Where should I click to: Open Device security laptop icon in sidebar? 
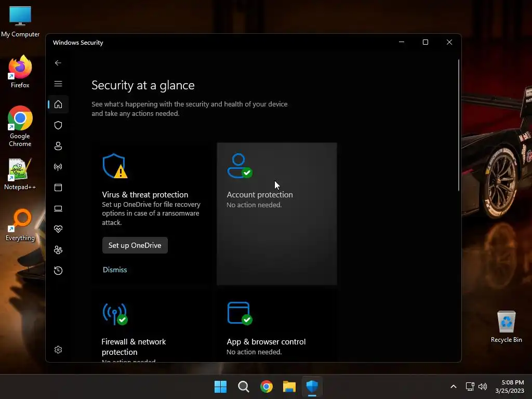tap(58, 208)
